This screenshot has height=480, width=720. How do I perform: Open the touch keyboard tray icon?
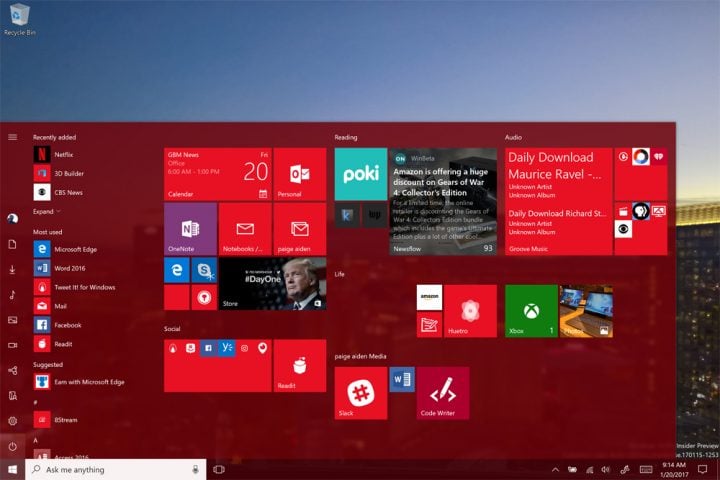[x=646, y=469]
